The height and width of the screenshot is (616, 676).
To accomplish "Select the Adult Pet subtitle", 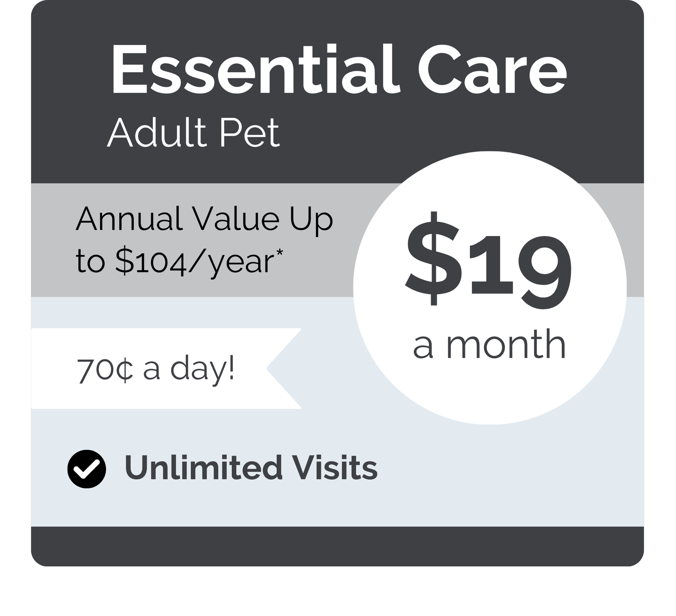I will (x=193, y=132).
